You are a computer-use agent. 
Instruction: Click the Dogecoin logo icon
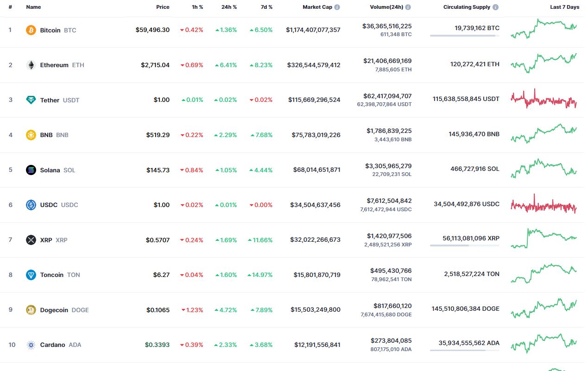tap(31, 310)
